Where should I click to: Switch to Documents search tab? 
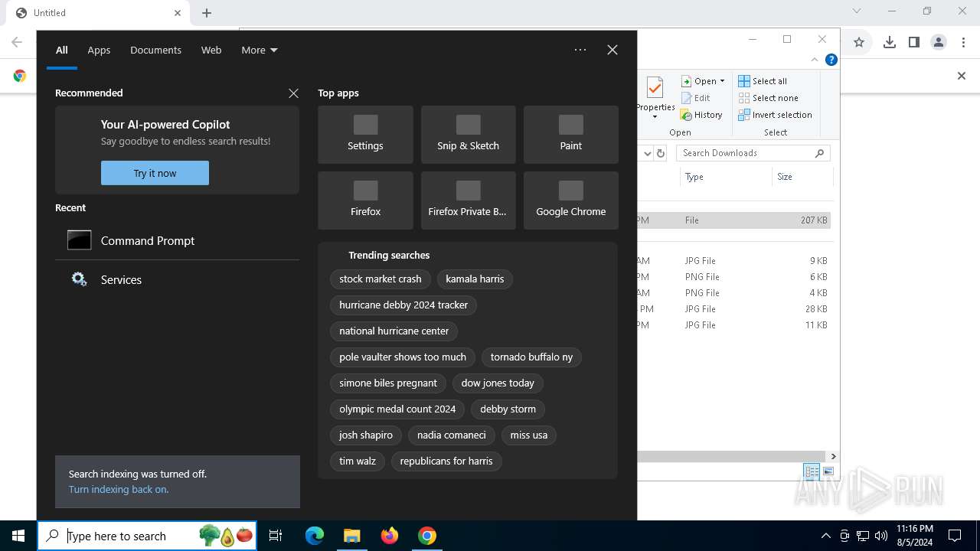tap(155, 50)
